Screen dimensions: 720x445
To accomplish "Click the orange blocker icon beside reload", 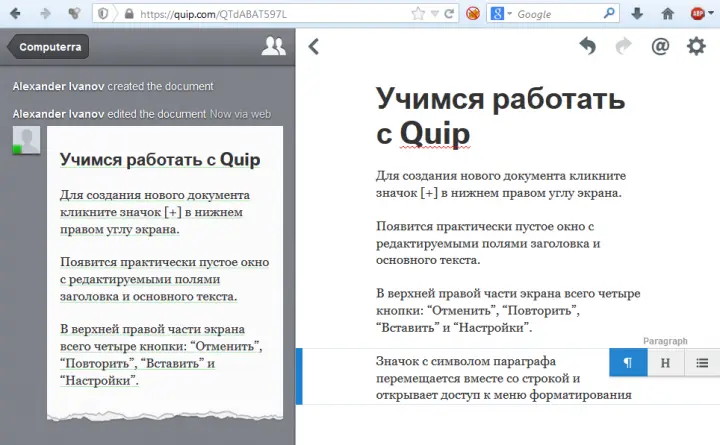I will 473,14.
